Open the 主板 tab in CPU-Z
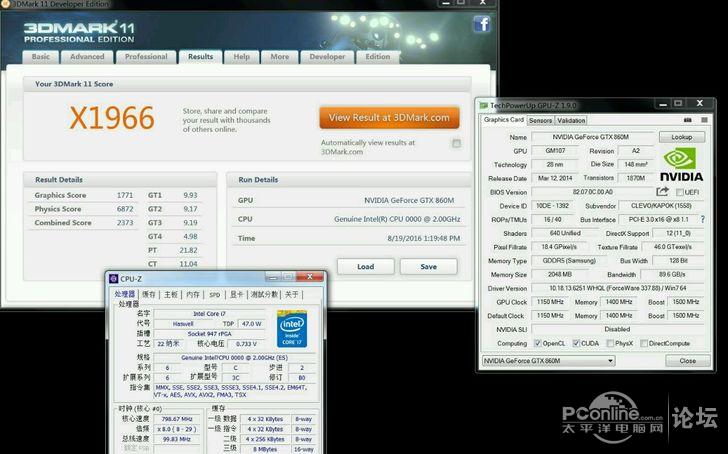This screenshot has width=728, height=454. [171, 295]
